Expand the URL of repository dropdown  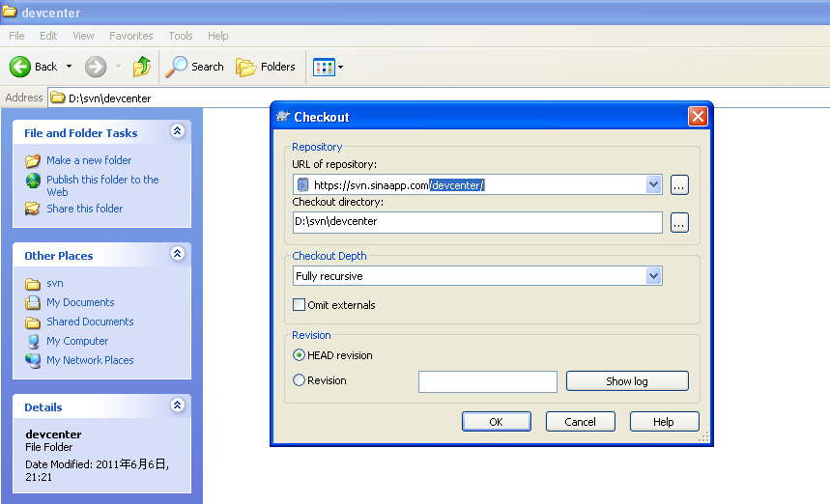[653, 184]
